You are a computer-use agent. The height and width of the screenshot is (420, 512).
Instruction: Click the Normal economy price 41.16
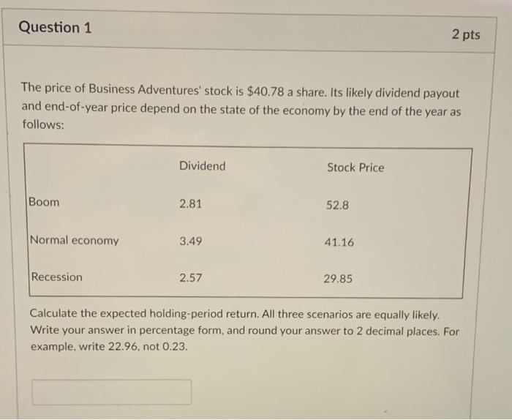pos(338,242)
